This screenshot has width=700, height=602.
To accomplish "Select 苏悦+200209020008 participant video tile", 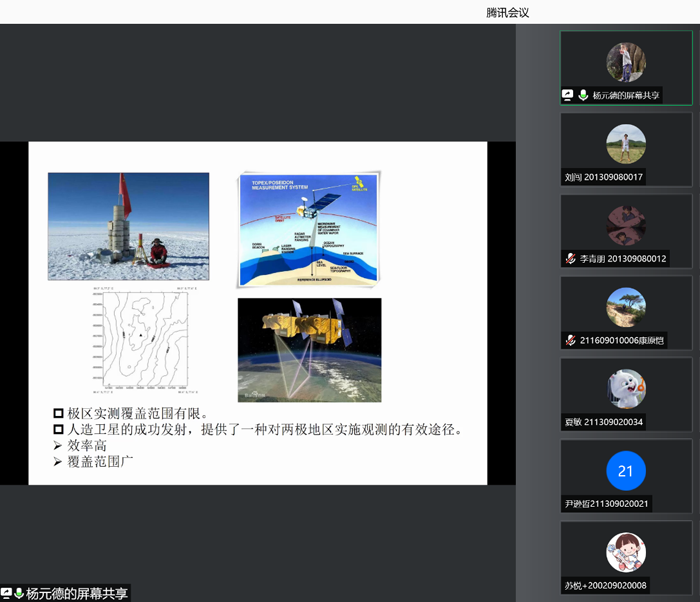I will [x=626, y=558].
